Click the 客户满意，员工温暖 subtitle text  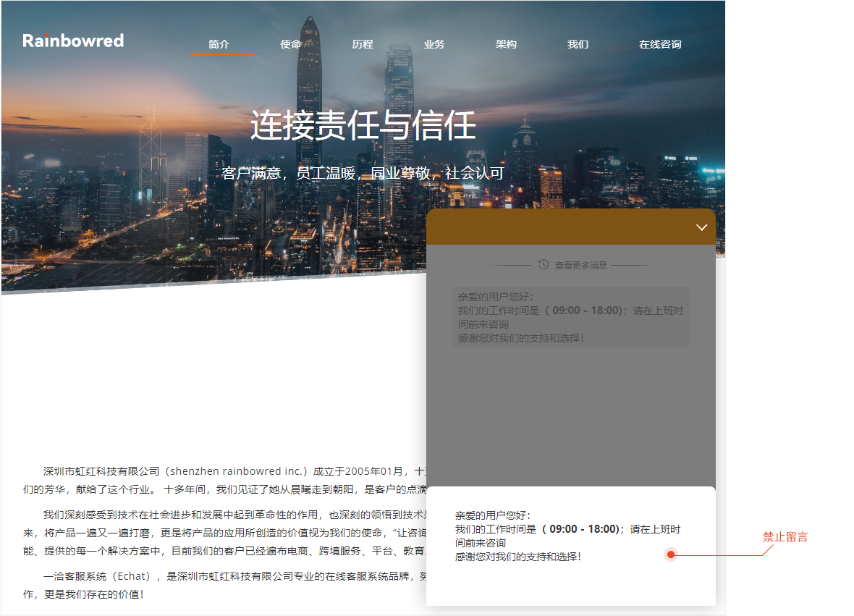[363, 174]
